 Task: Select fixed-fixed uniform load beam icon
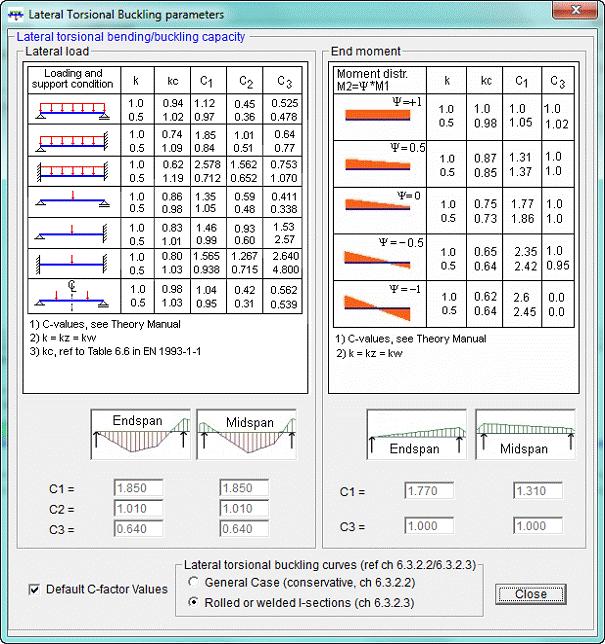(x=72, y=172)
